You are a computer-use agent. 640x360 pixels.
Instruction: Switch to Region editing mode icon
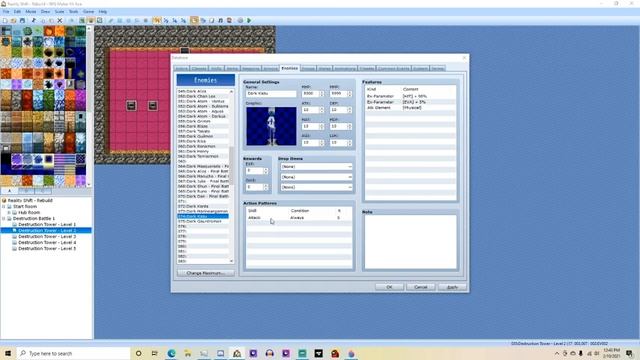99,20
